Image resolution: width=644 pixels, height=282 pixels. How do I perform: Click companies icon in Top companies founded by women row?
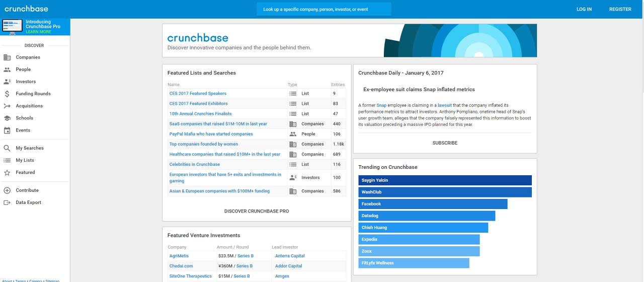pyautogui.click(x=293, y=144)
